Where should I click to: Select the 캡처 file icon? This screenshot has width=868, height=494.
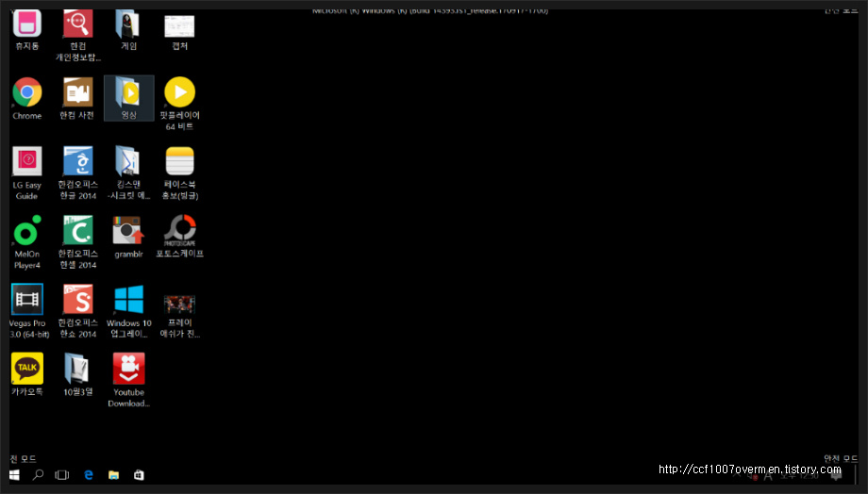point(179,25)
